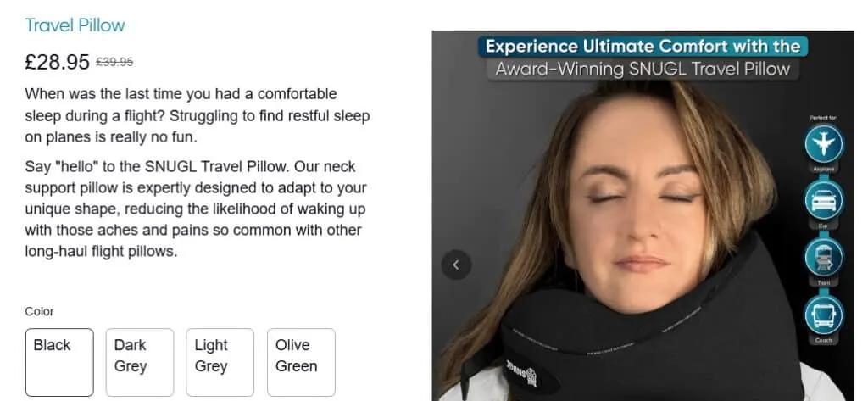Click the 'Color' label above the options
Screen dimensions: 868x401
[39, 311]
